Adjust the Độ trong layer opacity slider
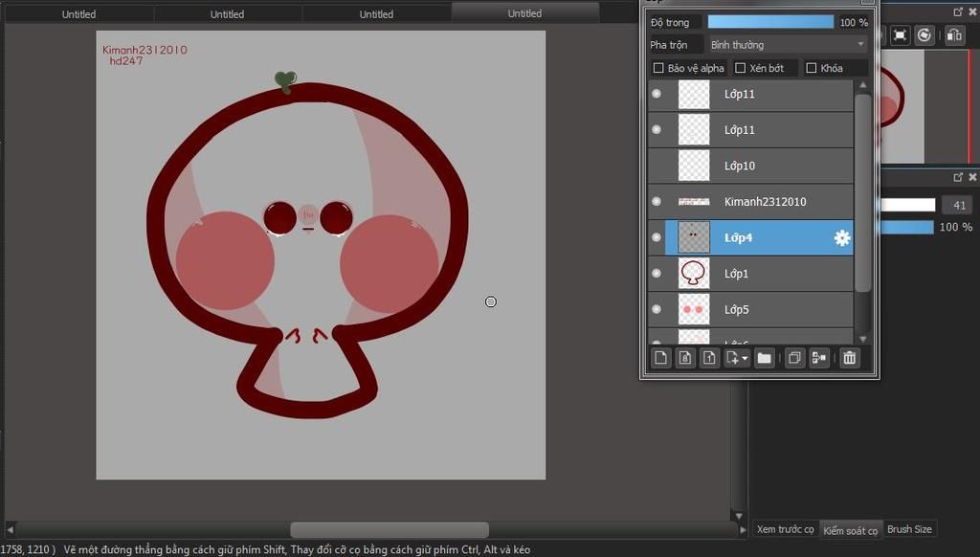The width and height of the screenshot is (980, 557). pos(770,22)
